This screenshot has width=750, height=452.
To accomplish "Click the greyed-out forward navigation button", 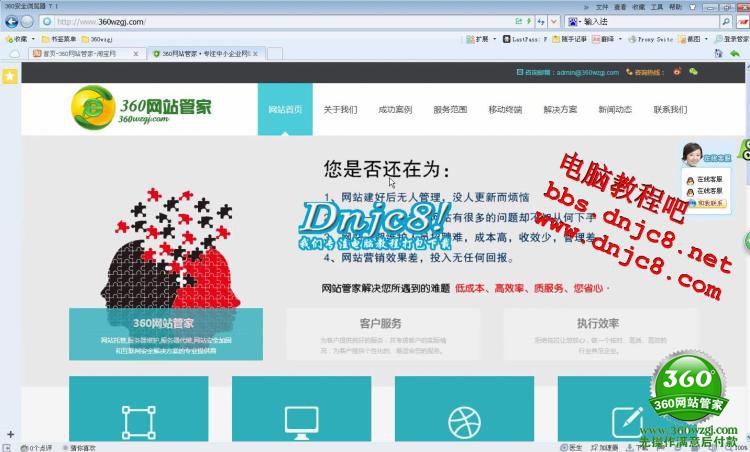I will pyautogui.click(x=27, y=22).
